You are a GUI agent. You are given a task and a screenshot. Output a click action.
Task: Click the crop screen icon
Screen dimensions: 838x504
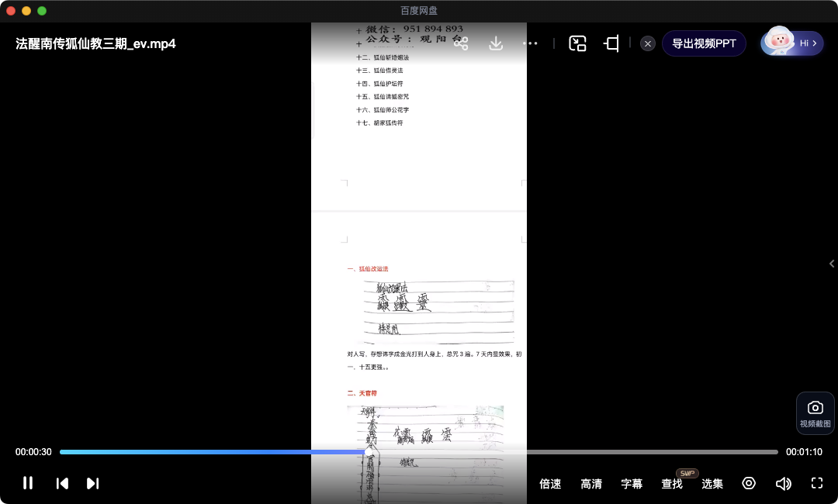(x=611, y=43)
